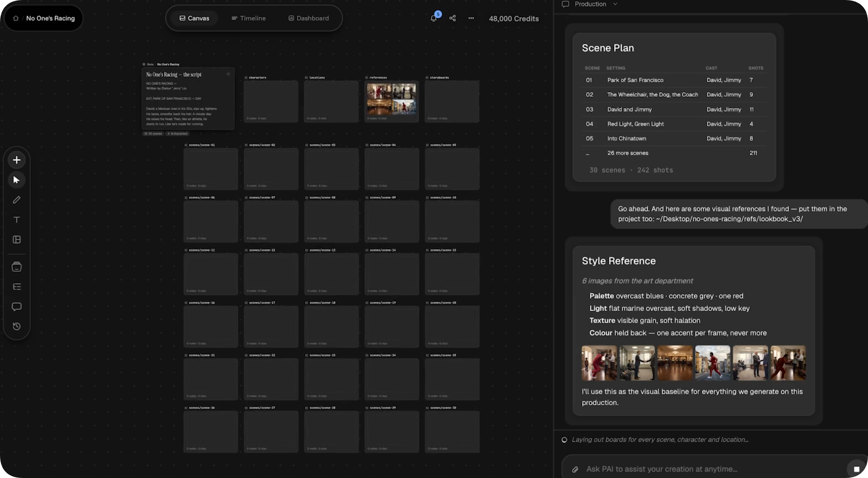Open the three-dot more options menu
This screenshot has width=868, height=478.
click(x=471, y=18)
